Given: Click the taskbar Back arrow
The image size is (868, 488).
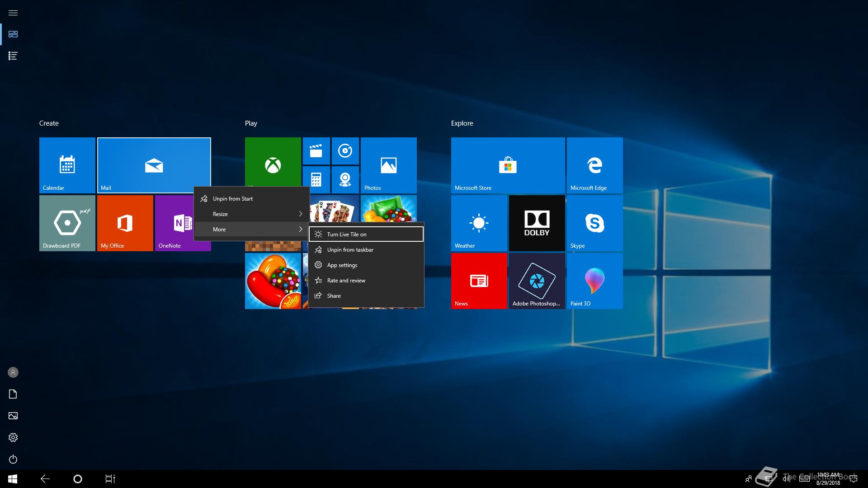Looking at the screenshot, I should click(45, 479).
